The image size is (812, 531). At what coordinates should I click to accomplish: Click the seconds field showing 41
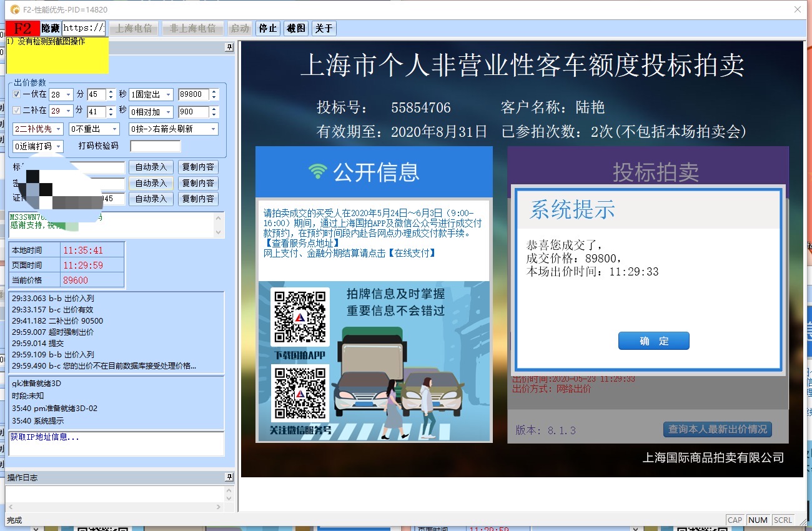pyautogui.click(x=97, y=111)
